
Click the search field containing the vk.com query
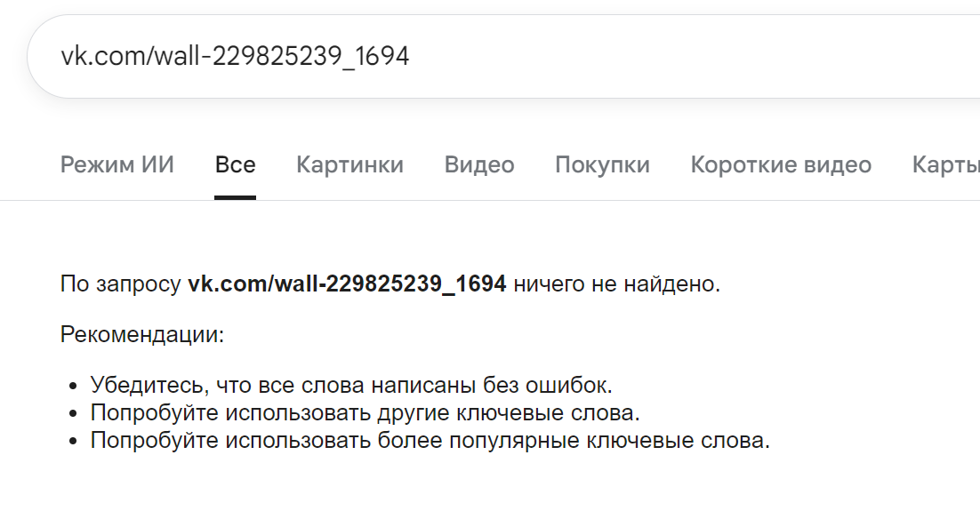pyautogui.click(x=235, y=57)
